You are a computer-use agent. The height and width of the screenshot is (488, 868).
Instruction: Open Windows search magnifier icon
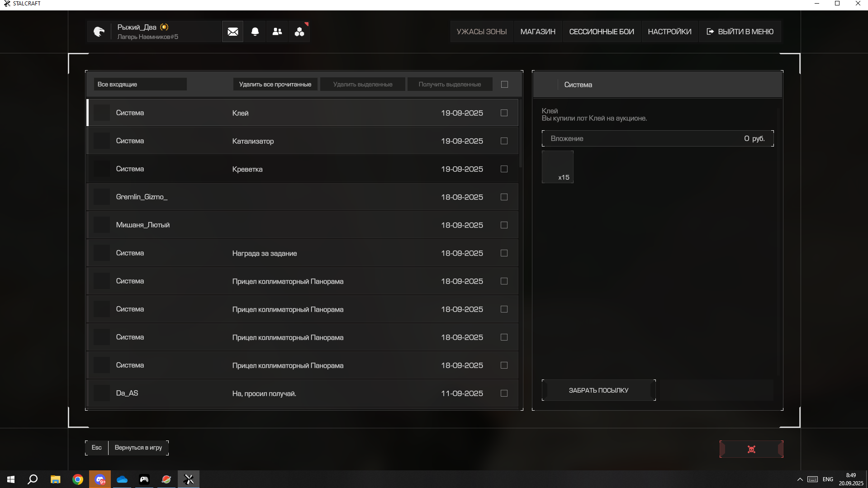tap(33, 479)
